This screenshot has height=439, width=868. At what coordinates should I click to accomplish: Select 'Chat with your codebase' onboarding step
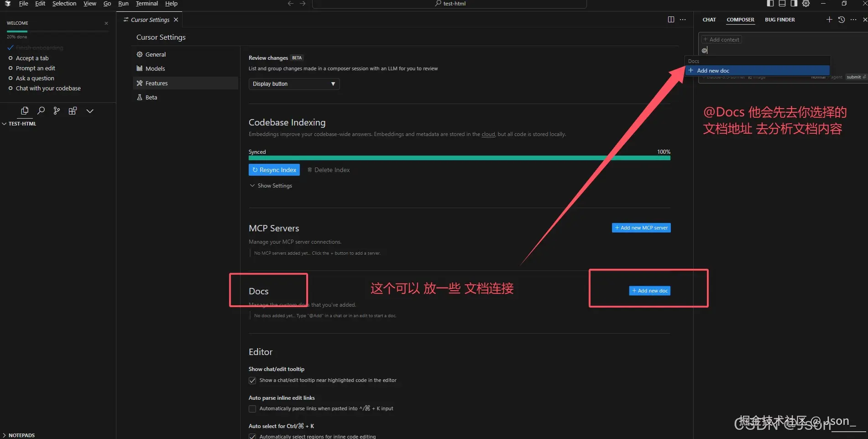(48, 88)
